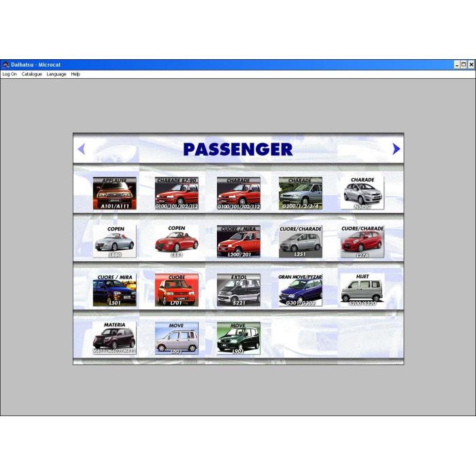Select the Gran Move/Pyzar G301/G303 tile
Screen dimensions: 476x476
(x=301, y=290)
